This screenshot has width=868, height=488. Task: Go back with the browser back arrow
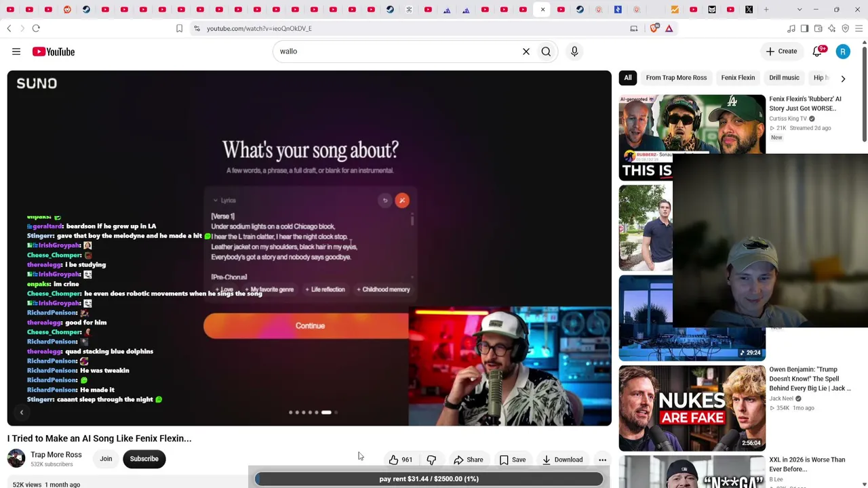(9, 28)
